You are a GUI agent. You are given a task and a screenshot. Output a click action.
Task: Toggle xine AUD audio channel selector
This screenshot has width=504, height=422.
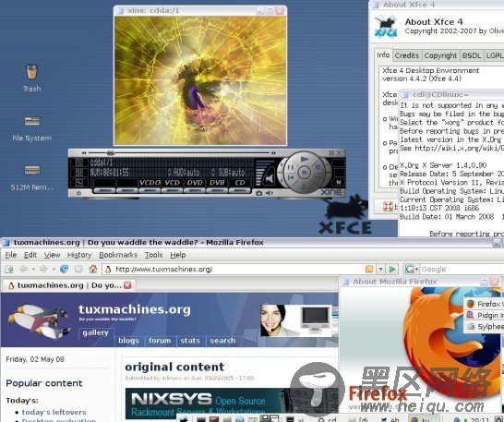[x=184, y=173]
